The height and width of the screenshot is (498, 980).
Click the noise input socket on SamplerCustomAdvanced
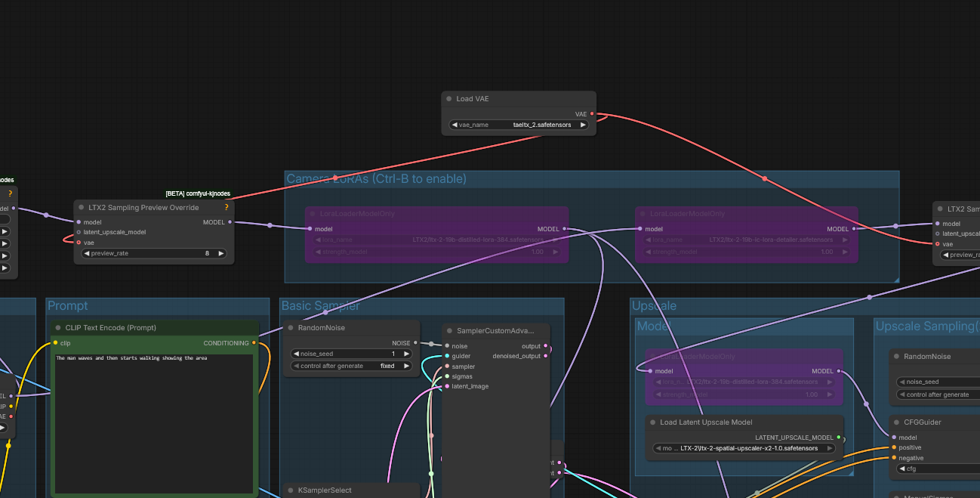click(447, 346)
